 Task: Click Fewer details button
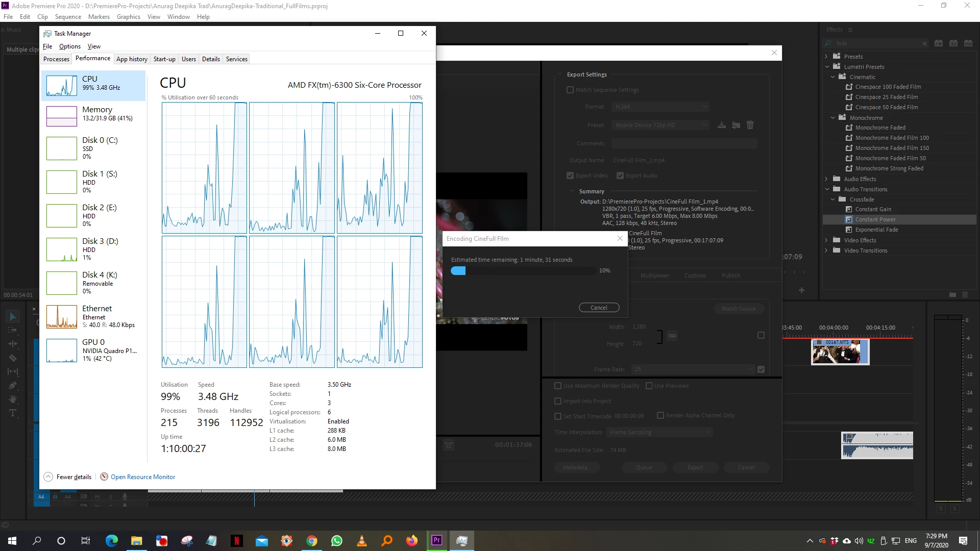pyautogui.click(x=68, y=477)
